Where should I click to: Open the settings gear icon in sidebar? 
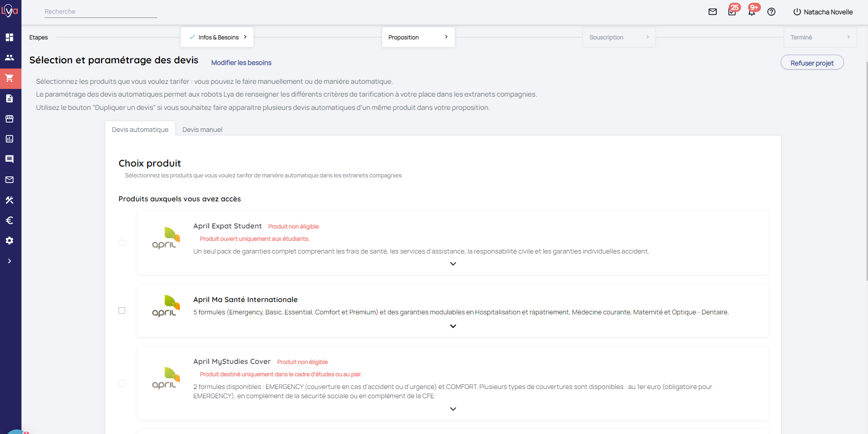(x=9, y=241)
